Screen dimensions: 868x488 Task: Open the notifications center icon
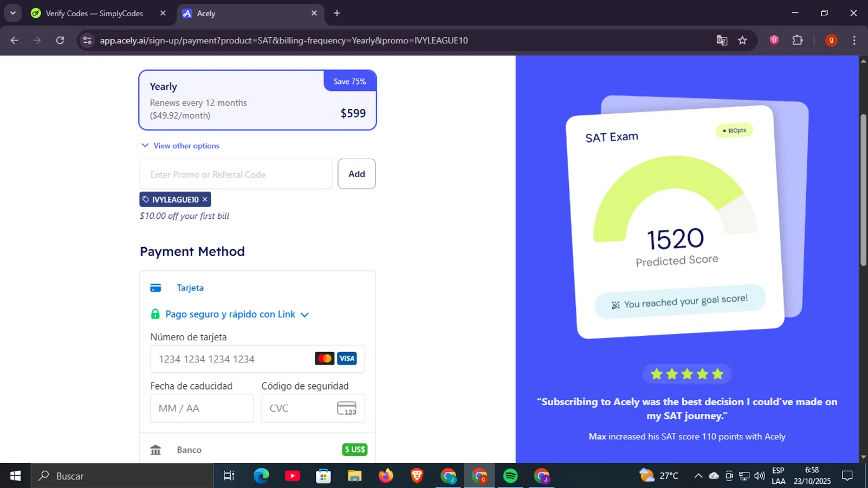(x=848, y=476)
